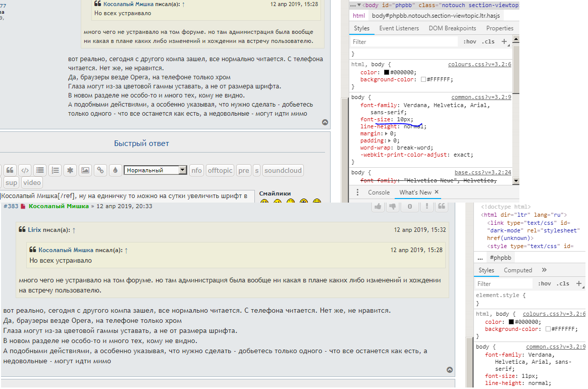Apply the video BBCode tag

point(32,182)
